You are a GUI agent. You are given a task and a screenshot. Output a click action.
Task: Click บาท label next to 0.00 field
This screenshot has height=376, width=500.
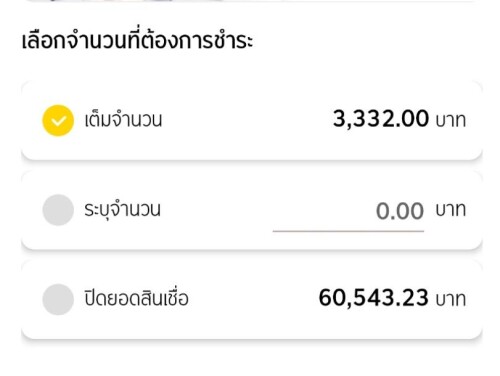click(x=451, y=210)
